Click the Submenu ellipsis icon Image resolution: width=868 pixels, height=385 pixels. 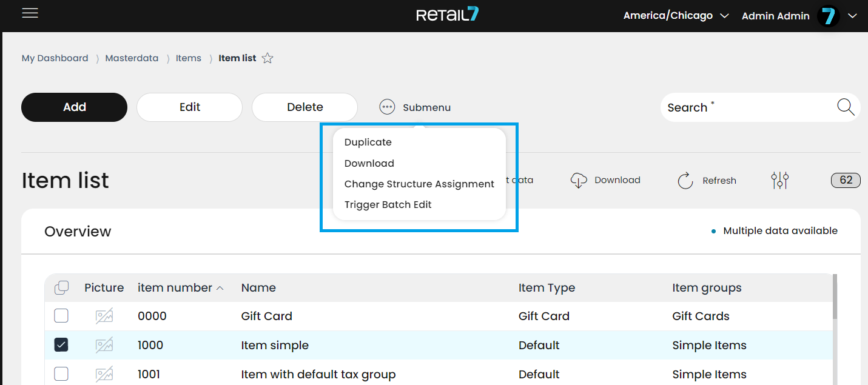click(387, 107)
